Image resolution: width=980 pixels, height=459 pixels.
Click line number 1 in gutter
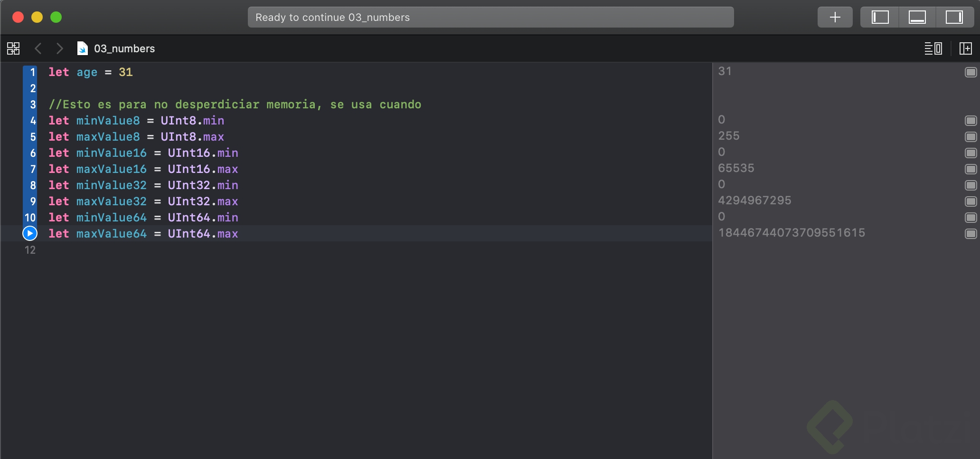[33, 72]
